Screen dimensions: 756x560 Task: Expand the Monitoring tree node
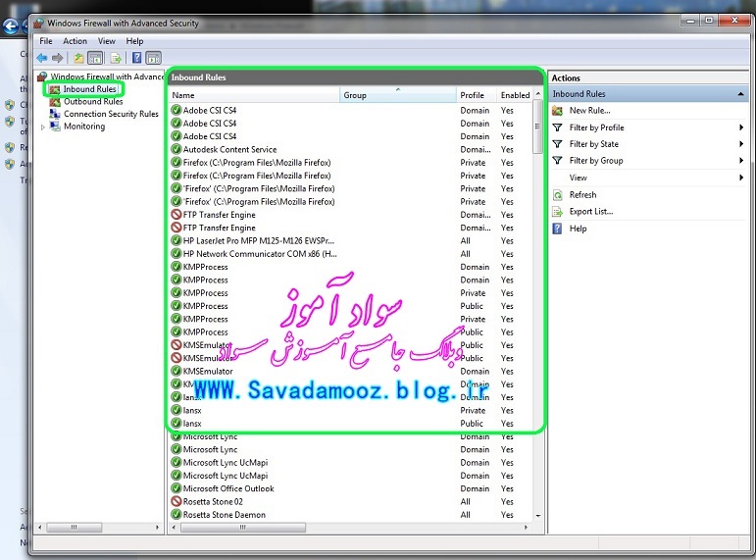coord(43,127)
